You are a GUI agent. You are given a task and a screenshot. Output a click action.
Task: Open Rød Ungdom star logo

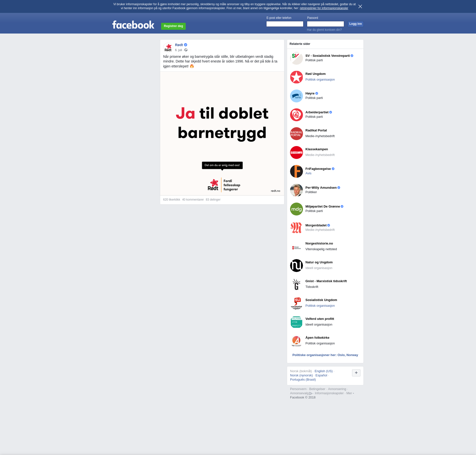tap(297, 77)
